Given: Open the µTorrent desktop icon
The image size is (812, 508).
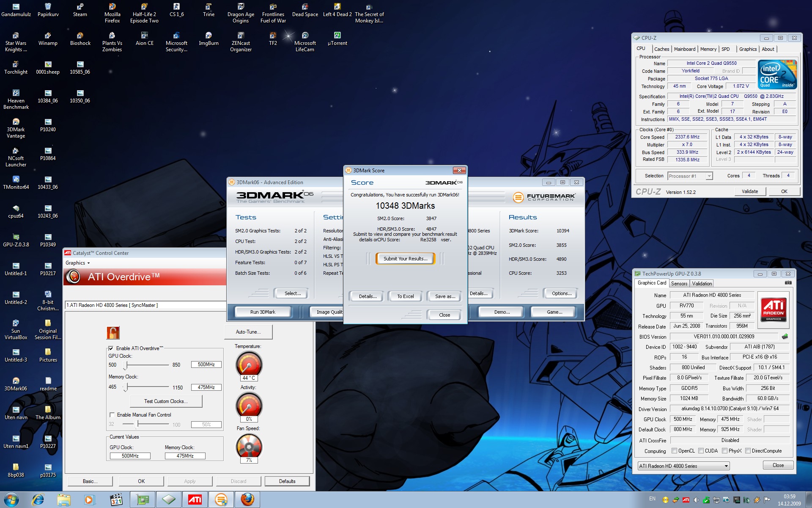Looking at the screenshot, I should (x=337, y=39).
